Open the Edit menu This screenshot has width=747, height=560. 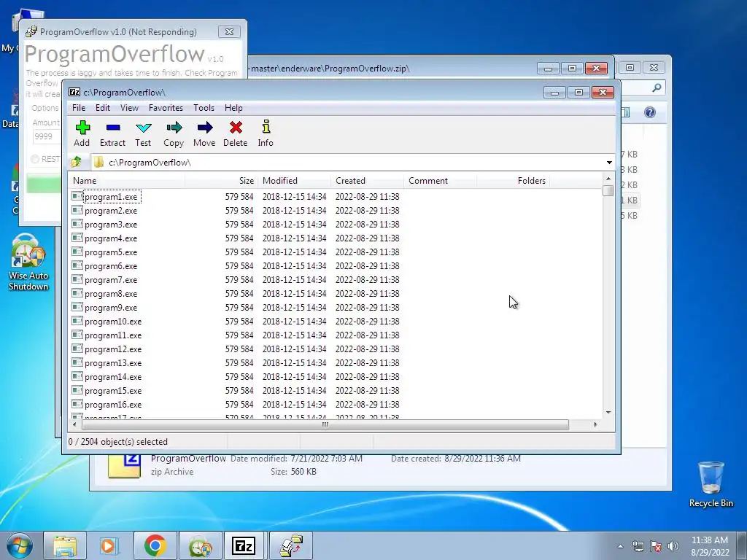(102, 108)
